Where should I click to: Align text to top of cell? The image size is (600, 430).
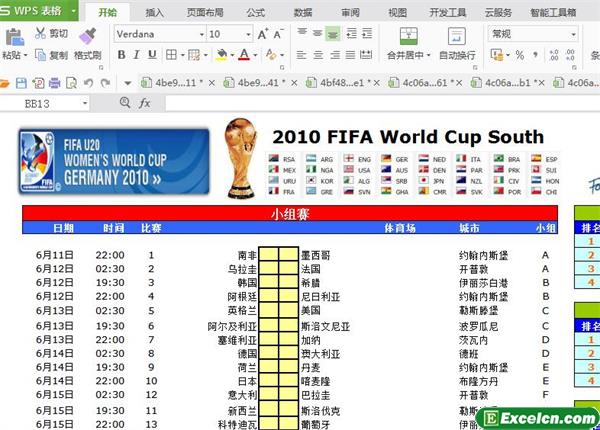[302, 32]
